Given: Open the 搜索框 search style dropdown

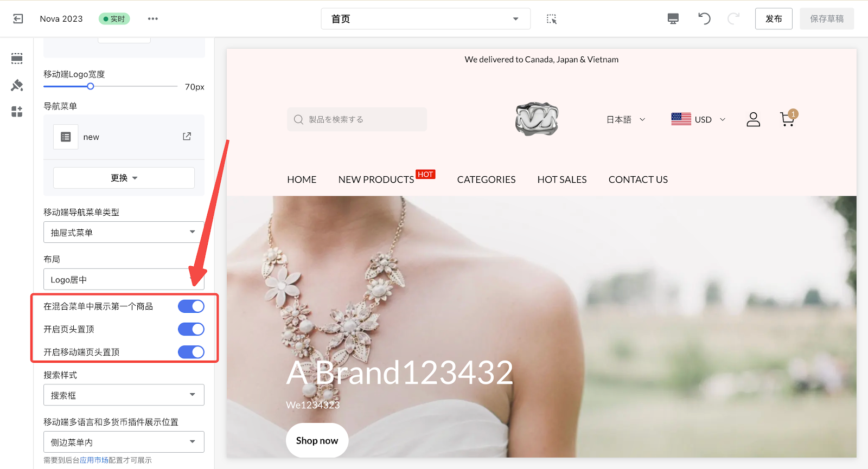Looking at the screenshot, I should 124,395.
